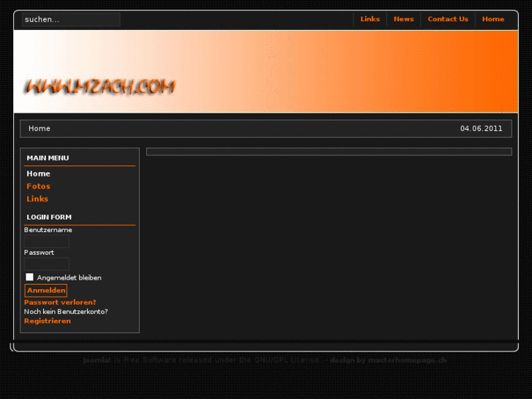Focus the Passwort input field
532x399 pixels.
(x=47, y=264)
